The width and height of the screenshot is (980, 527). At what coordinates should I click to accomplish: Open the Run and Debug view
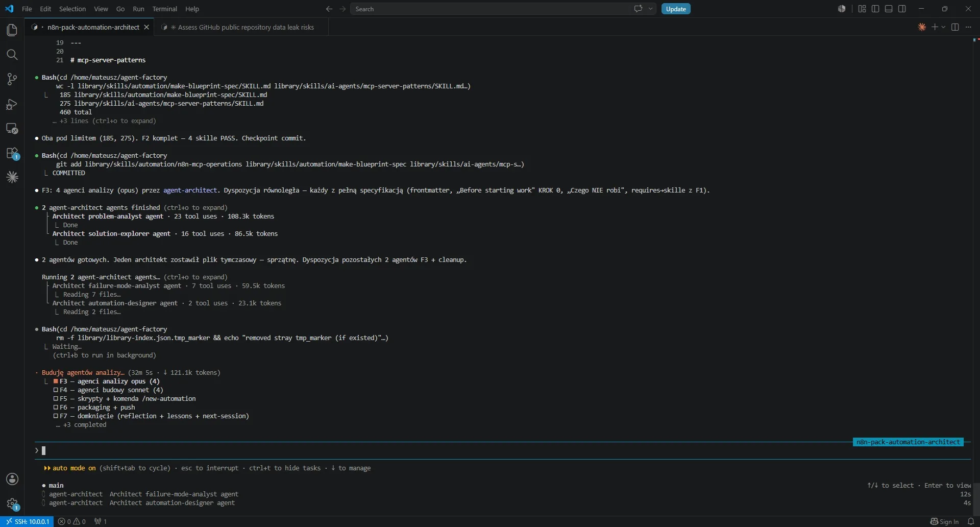tap(12, 104)
